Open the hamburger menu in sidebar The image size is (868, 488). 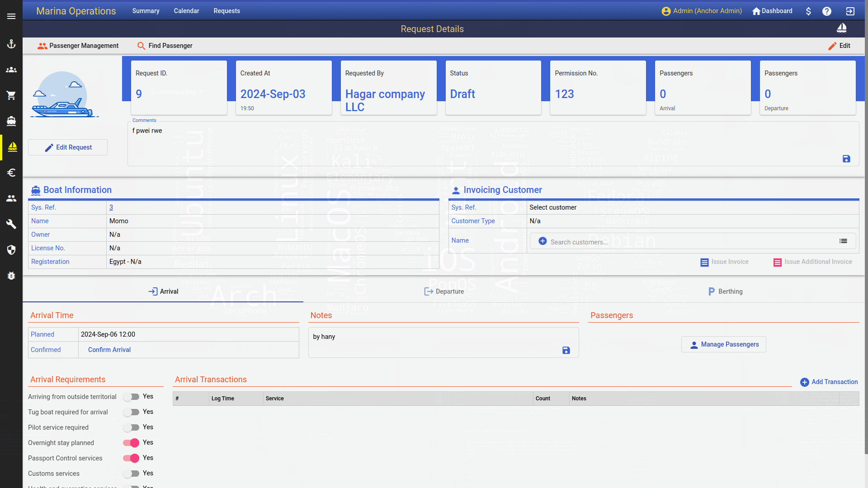click(11, 16)
